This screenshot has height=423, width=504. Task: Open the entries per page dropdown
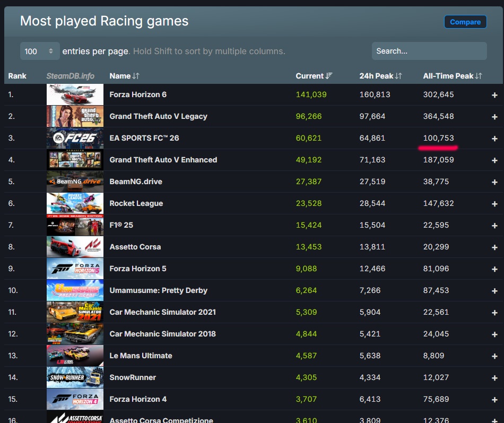[x=40, y=51]
